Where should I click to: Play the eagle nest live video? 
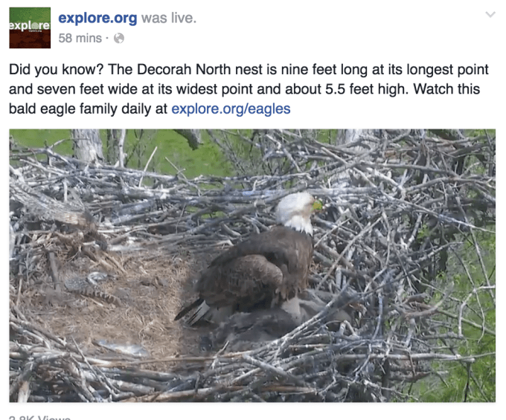pyautogui.click(x=252, y=265)
